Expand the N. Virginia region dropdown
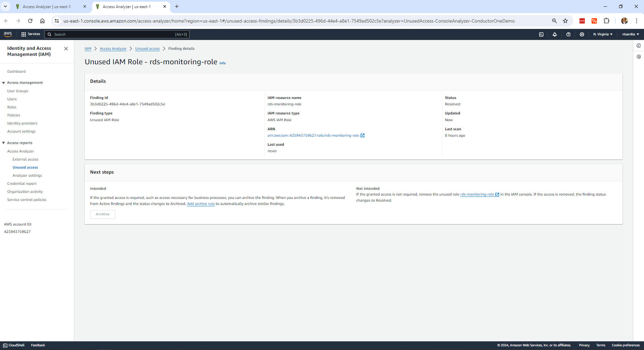This screenshot has height=350, width=644. click(603, 34)
